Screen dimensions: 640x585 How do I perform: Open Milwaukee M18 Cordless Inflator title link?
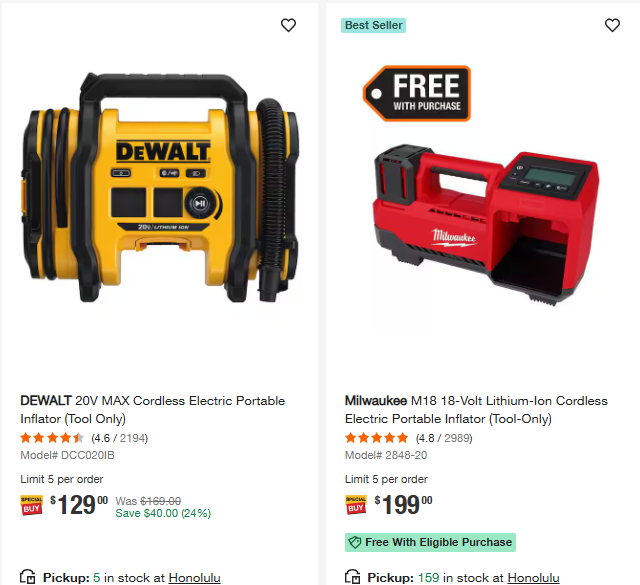tap(476, 409)
